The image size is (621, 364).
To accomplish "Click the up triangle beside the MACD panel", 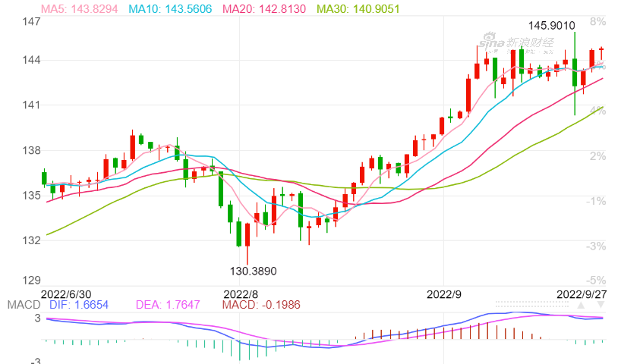I will tap(581, 305).
